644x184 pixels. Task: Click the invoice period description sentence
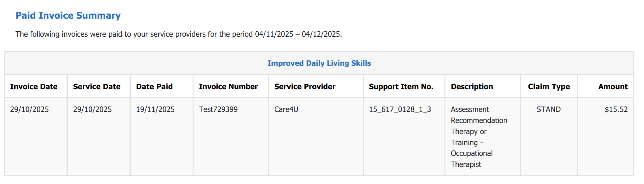(179, 34)
